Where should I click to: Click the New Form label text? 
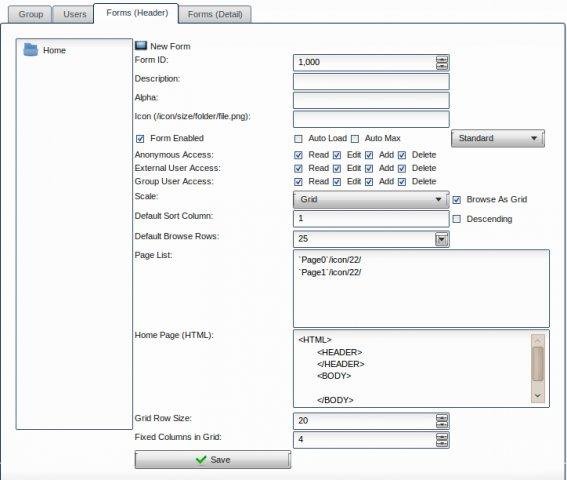point(170,46)
